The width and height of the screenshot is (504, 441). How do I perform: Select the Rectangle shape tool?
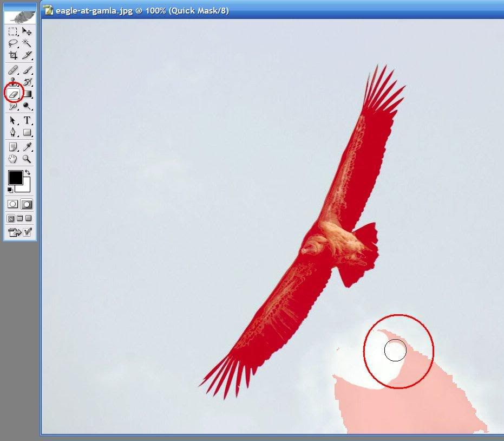click(x=27, y=132)
